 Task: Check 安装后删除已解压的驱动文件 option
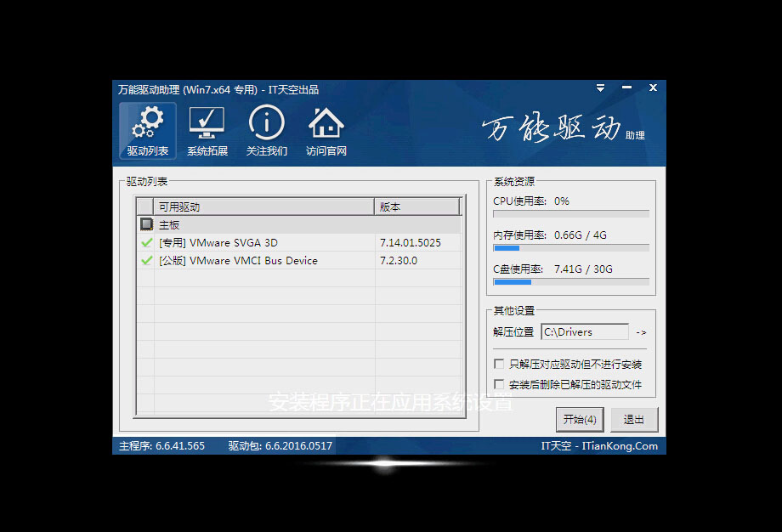[497, 382]
